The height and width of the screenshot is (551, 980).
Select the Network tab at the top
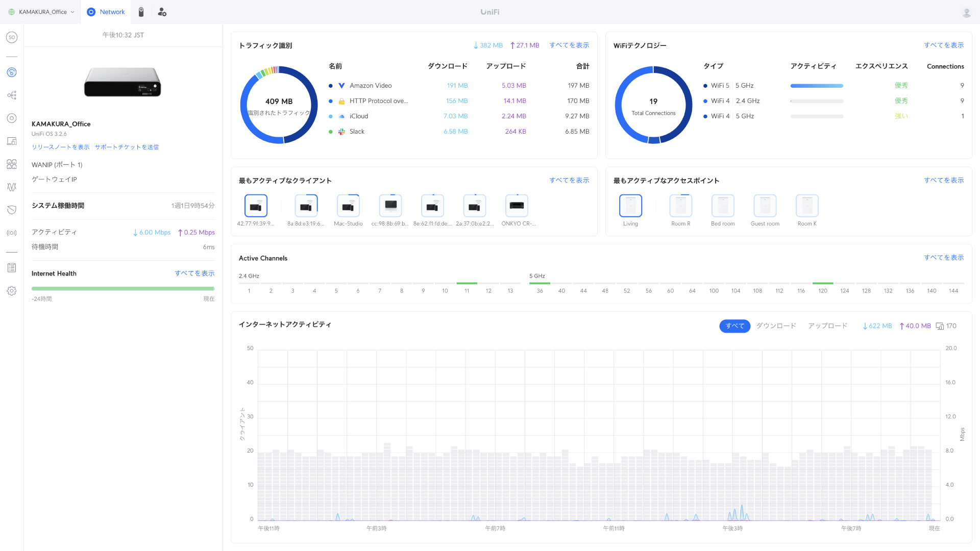[106, 11]
